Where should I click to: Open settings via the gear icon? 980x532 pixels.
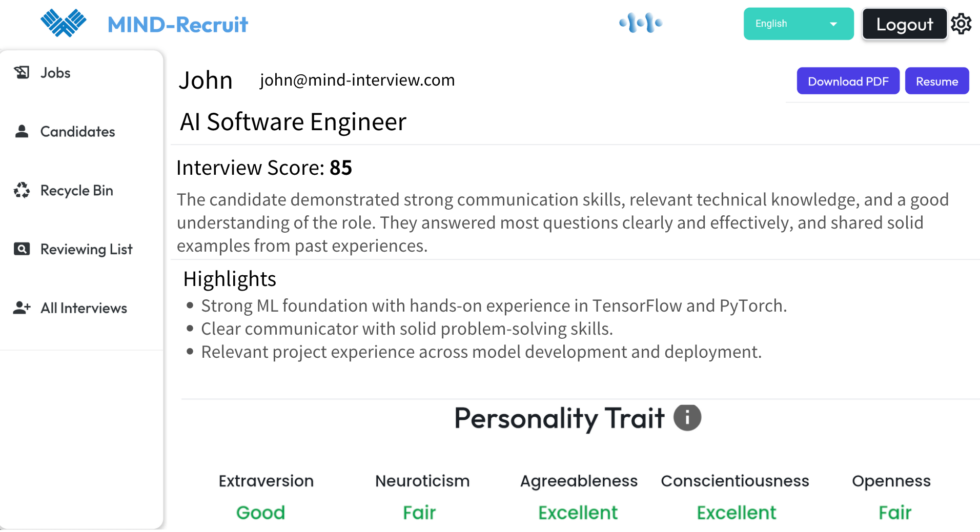[961, 24]
